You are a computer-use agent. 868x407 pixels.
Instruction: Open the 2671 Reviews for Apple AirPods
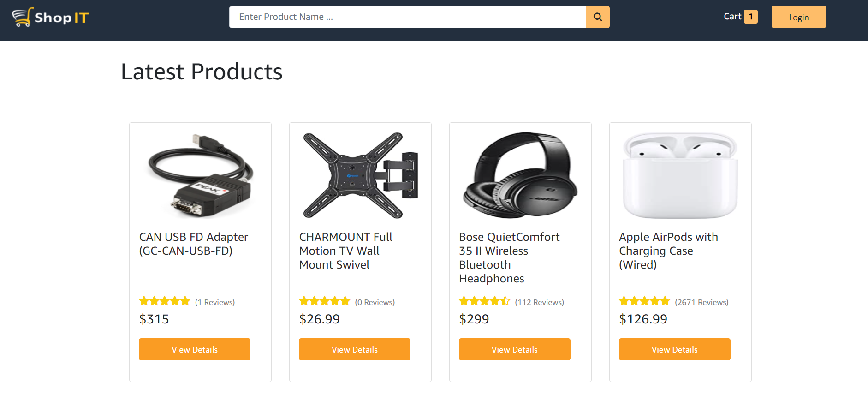pos(702,302)
